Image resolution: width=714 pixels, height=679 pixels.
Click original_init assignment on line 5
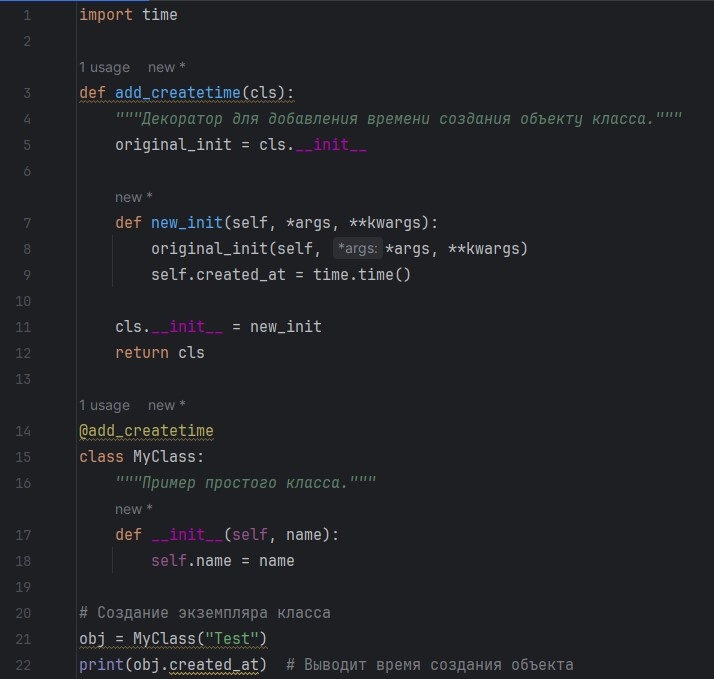click(240, 145)
